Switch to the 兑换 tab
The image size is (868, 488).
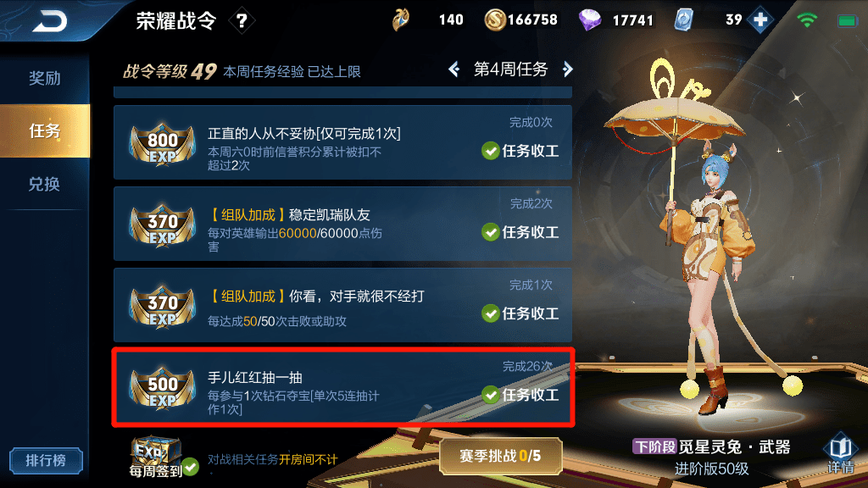[45, 184]
